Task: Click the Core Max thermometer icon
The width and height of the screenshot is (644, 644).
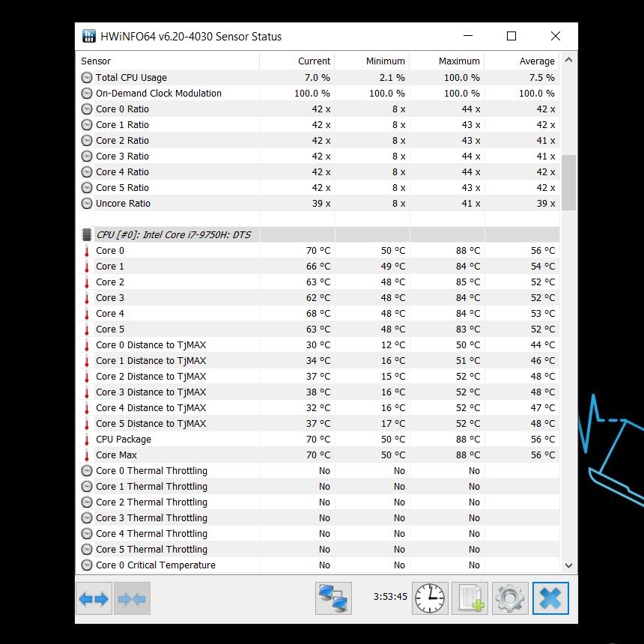Action: tap(87, 455)
